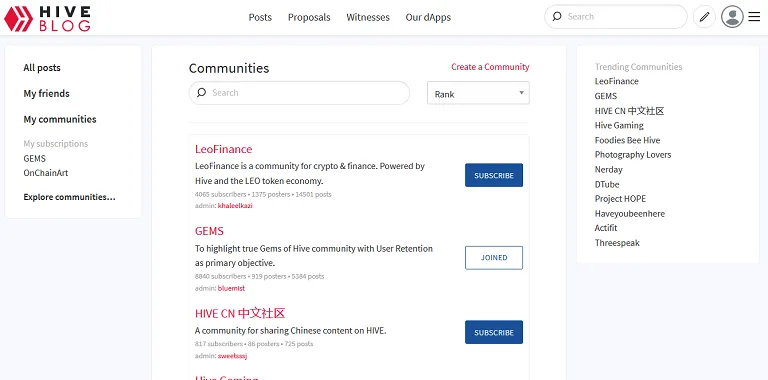
Task: Click the Create a Community link
Action: (x=490, y=67)
